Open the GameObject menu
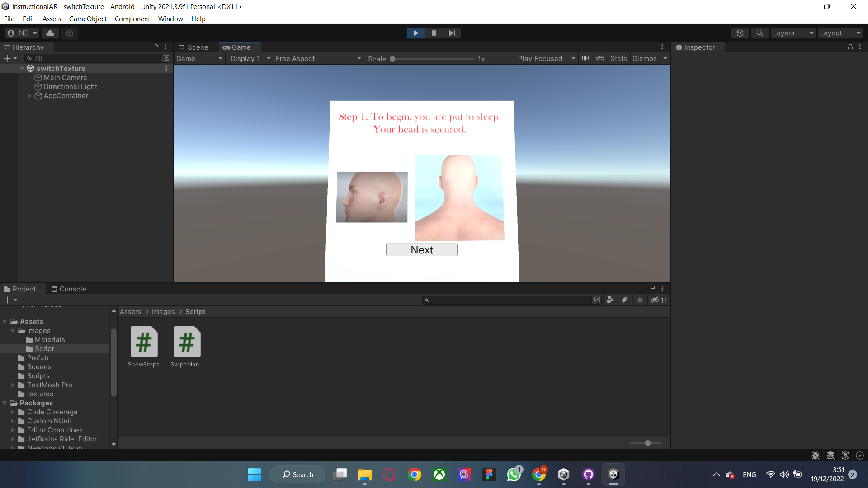The width and height of the screenshot is (868, 488). pos(88,19)
